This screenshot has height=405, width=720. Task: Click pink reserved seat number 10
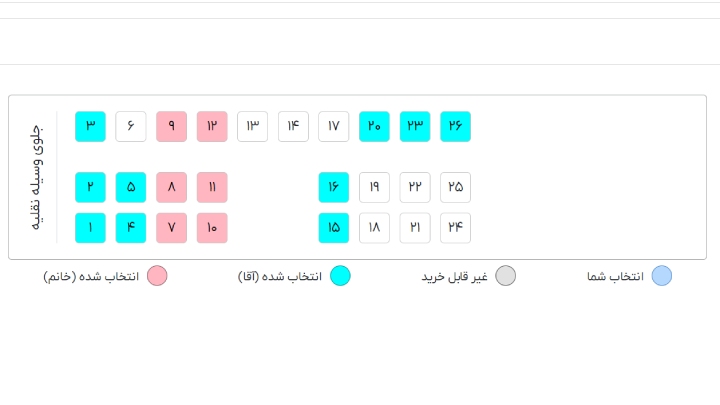pyautogui.click(x=212, y=228)
